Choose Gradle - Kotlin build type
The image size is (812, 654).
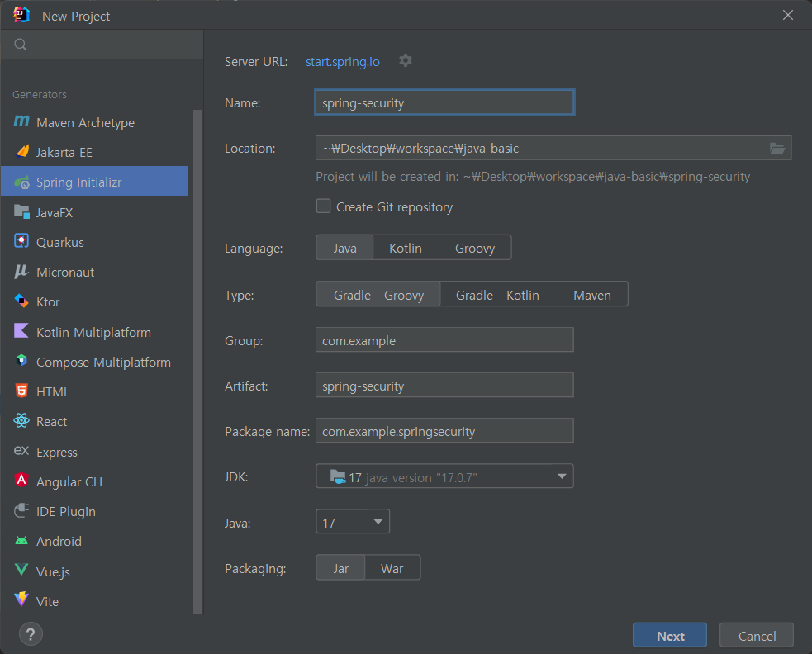coord(497,295)
